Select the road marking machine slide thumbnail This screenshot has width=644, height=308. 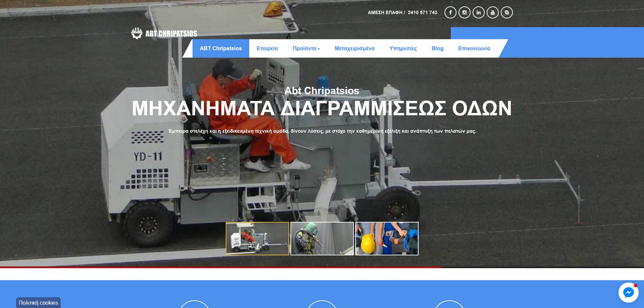tap(258, 239)
